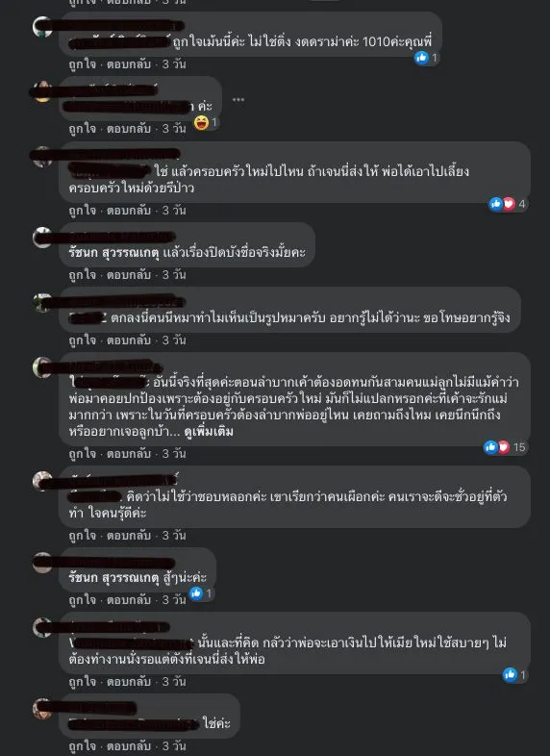550x756 pixels.
Task: Click the like reaction icon on the 1010 comment
Action: [x=421, y=58]
